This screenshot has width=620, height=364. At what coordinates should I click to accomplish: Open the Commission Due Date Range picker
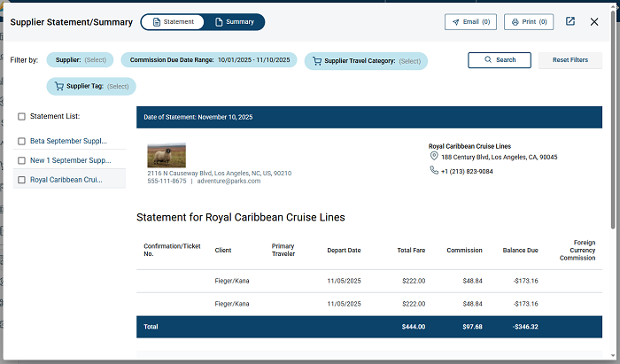[x=210, y=60]
